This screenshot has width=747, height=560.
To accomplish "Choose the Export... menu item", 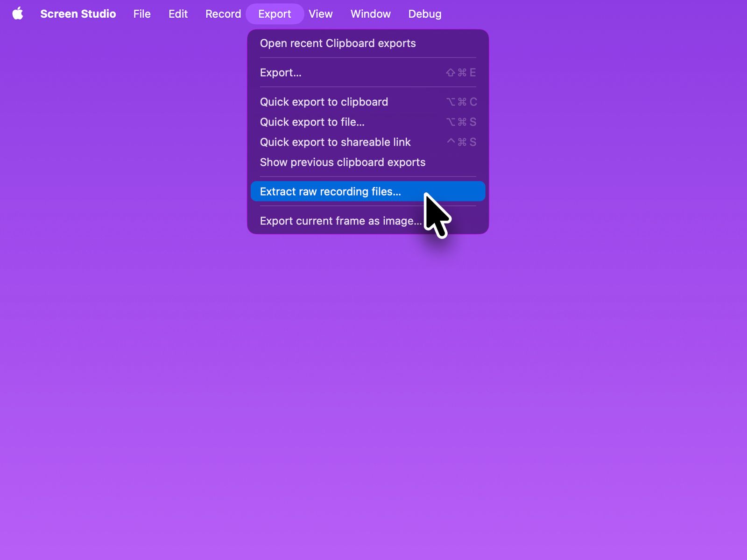I will 281,73.
